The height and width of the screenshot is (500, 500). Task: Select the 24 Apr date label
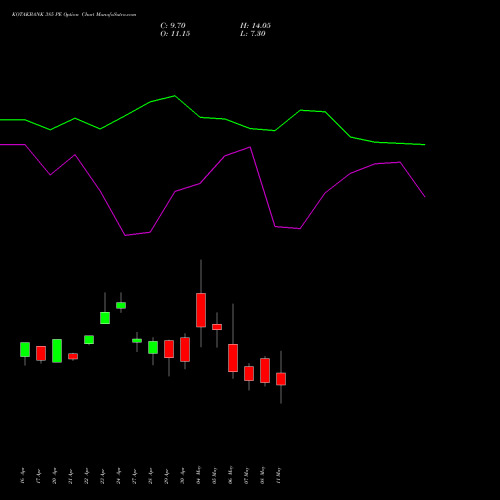pos(118,476)
